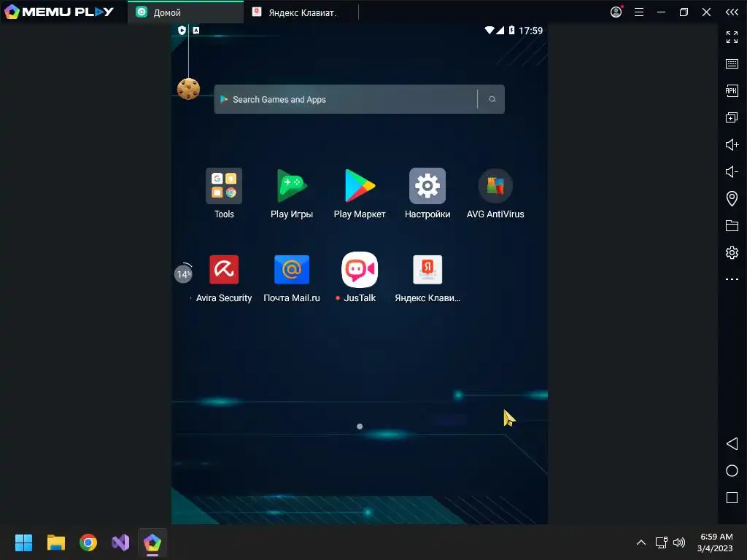Image resolution: width=747 pixels, height=560 pixels.
Task: Show more sidebar tools
Action: pos(732,279)
